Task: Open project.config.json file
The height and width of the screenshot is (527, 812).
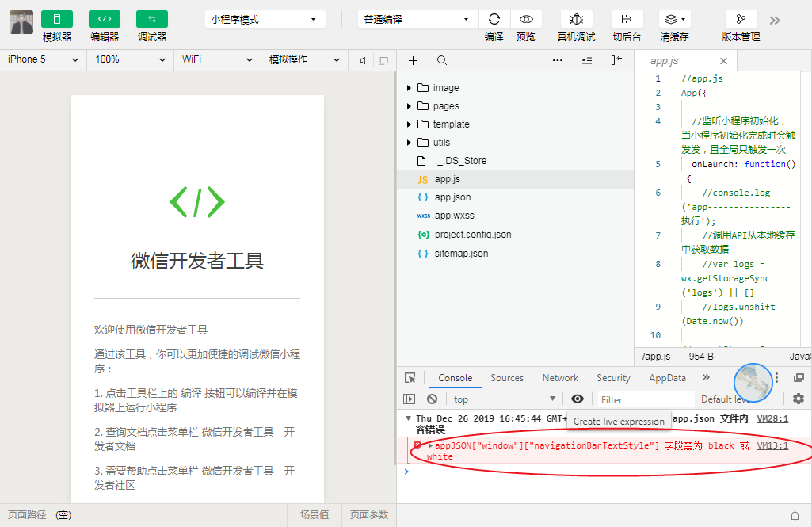Action: 515,235
